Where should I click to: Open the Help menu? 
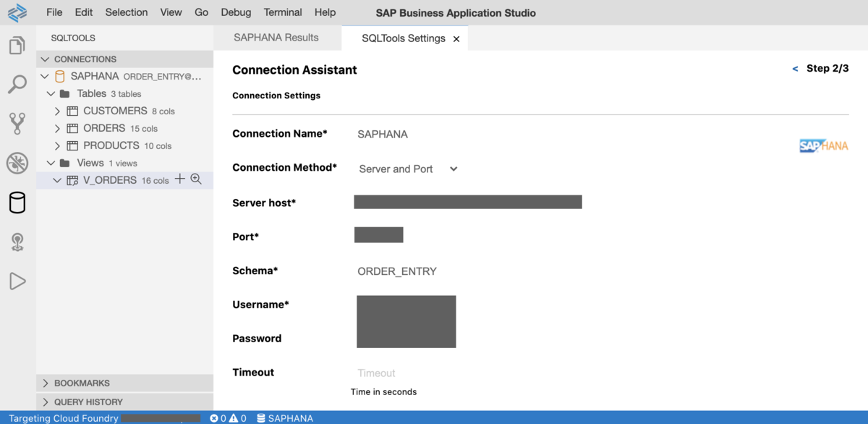click(x=325, y=12)
